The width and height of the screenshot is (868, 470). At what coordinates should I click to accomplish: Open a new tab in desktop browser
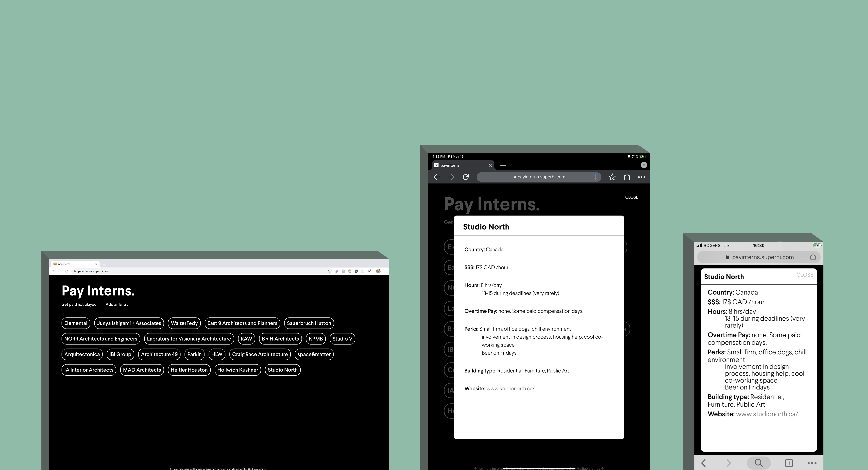click(x=104, y=264)
